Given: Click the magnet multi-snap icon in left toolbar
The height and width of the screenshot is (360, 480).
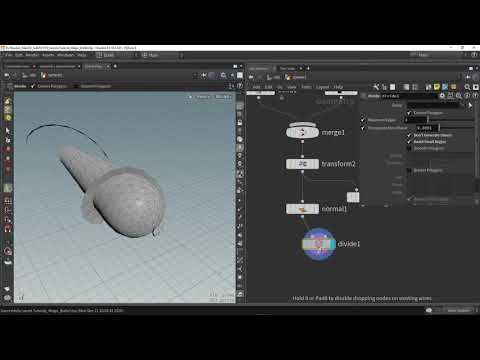Looking at the screenshot, I should (8, 229).
